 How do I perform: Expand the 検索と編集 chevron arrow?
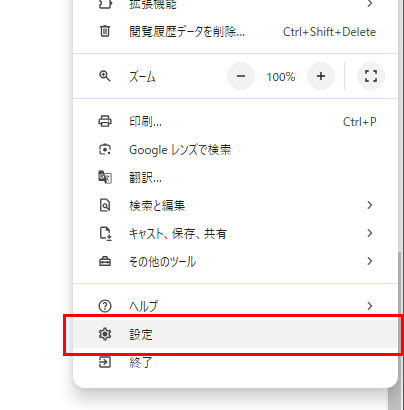[369, 205]
